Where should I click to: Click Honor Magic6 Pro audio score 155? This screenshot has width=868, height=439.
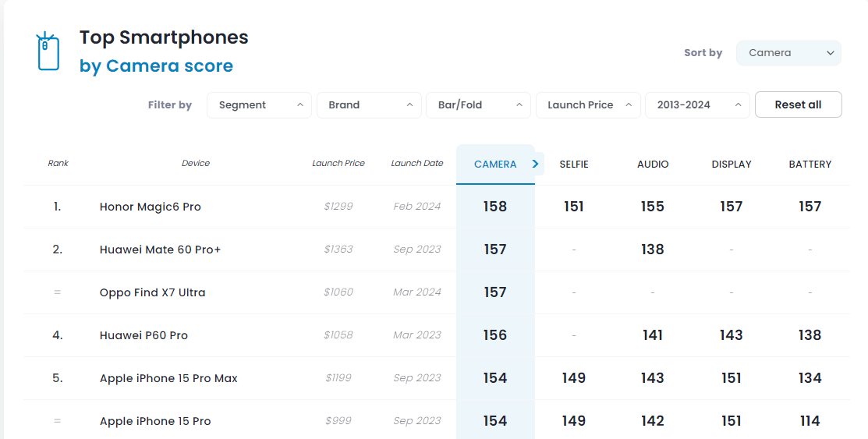pyautogui.click(x=653, y=207)
